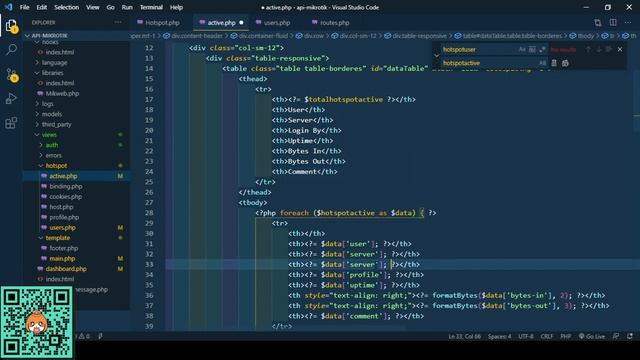The width and height of the screenshot is (640, 360).
Task: Toggle Find in Selection option
Action: pos(609,49)
